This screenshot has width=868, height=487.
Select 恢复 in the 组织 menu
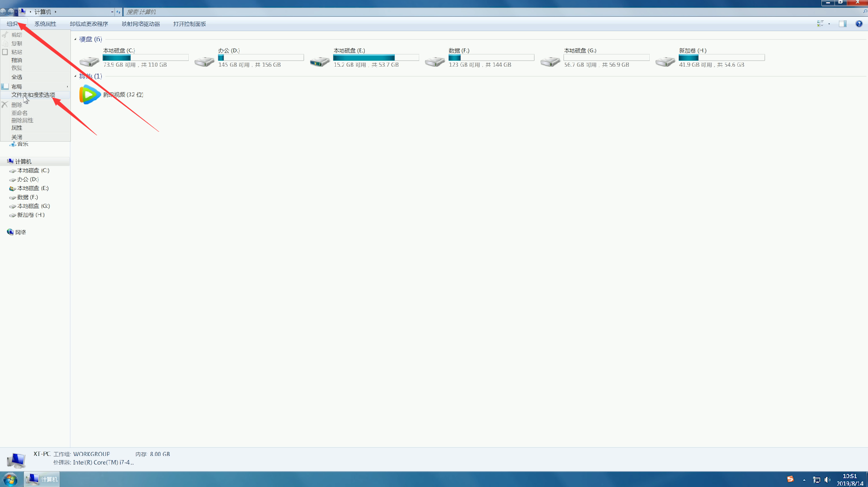(35, 68)
